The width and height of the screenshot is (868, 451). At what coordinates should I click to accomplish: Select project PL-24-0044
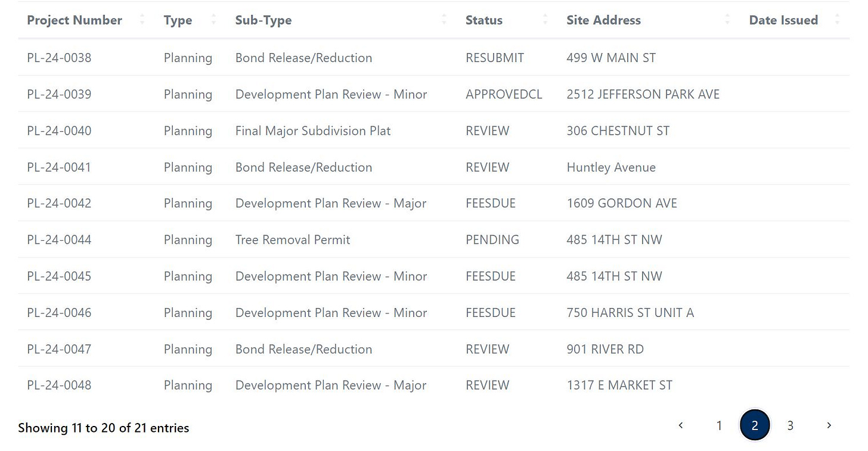[x=59, y=240]
